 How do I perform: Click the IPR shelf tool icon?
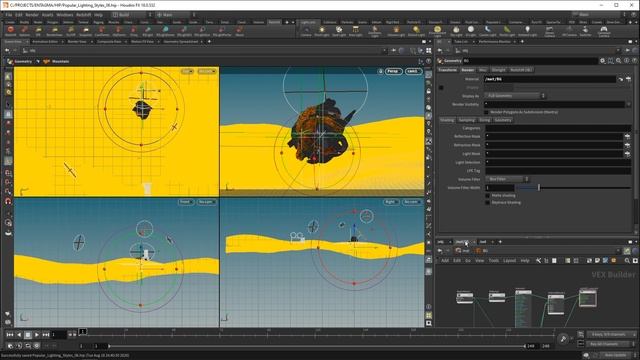38,31
